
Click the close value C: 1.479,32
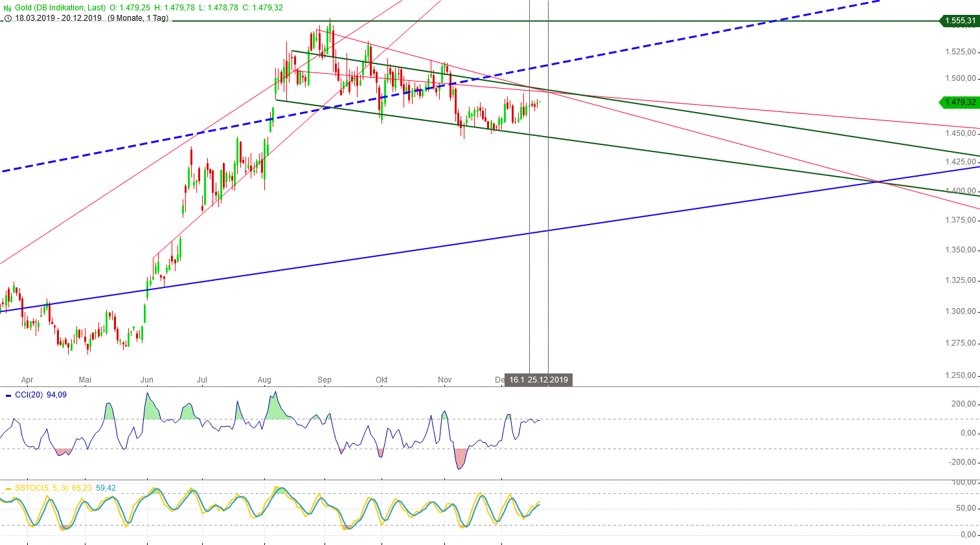point(263,8)
